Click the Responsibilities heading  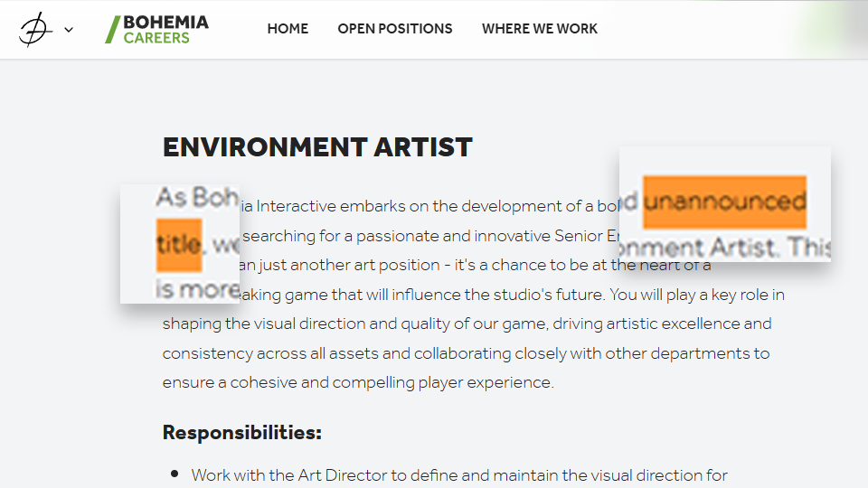click(x=242, y=433)
